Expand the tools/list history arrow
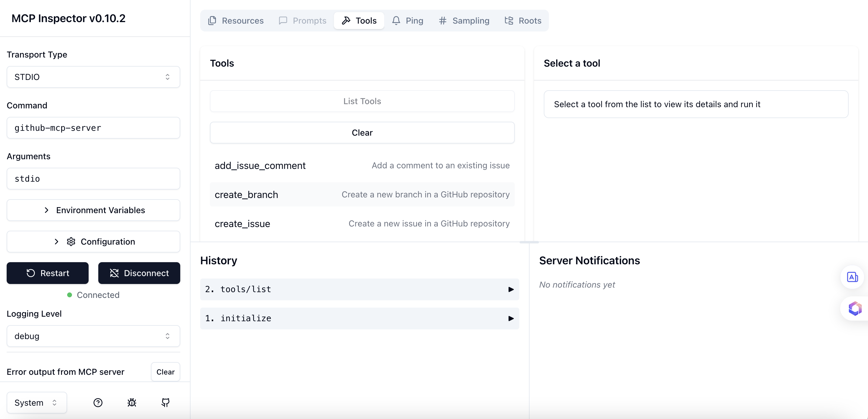Viewport: 868px width, 419px height. tap(511, 289)
